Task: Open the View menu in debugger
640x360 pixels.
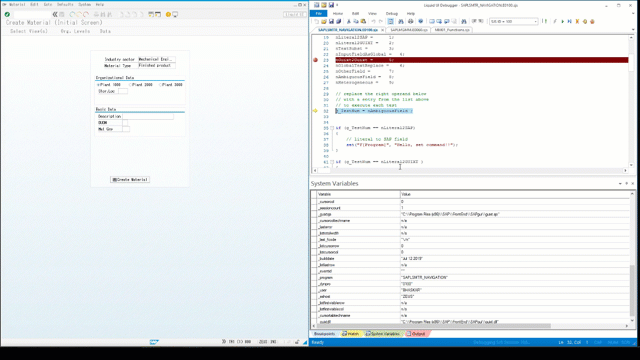Action: tap(372, 13)
